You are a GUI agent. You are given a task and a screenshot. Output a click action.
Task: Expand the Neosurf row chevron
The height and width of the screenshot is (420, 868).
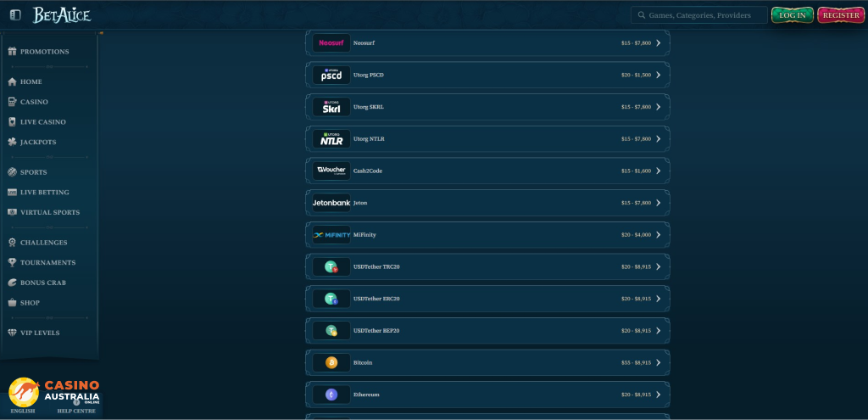click(x=658, y=42)
